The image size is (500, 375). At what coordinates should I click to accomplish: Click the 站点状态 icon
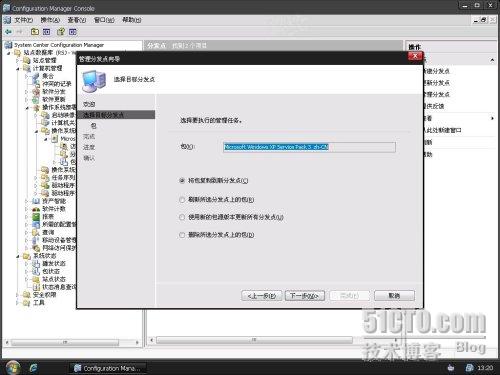pos(36,279)
